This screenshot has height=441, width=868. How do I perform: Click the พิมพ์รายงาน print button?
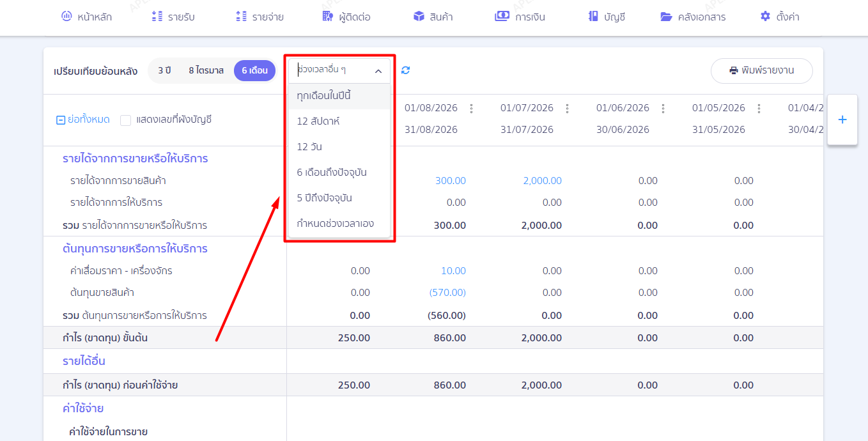[762, 71]
